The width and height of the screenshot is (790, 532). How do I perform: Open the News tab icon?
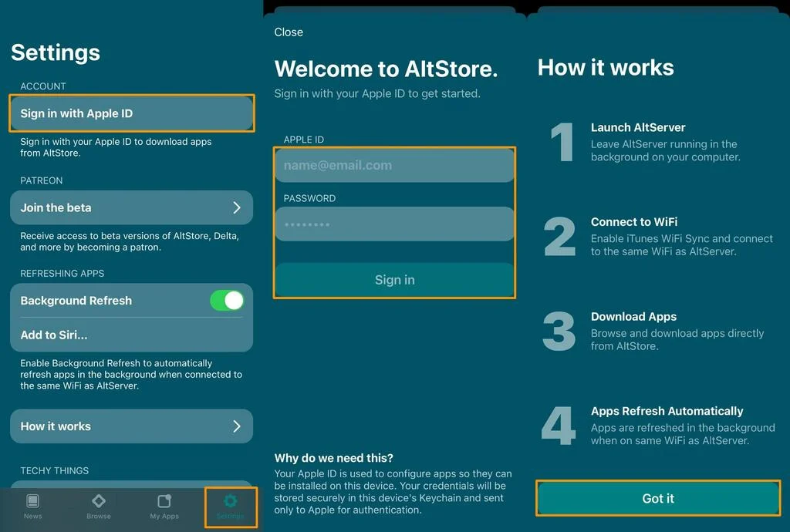pyautogui.click(x=32, y=501)
